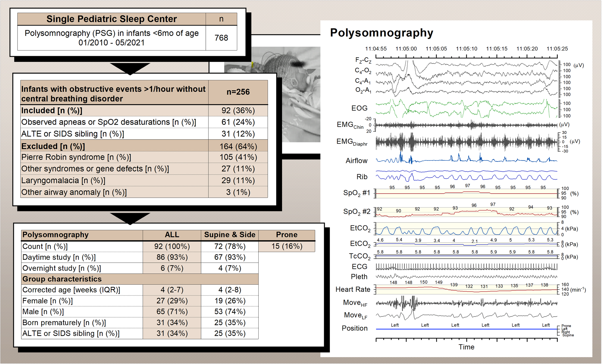Click the 11:05:10 time marker

coord(467,49)
